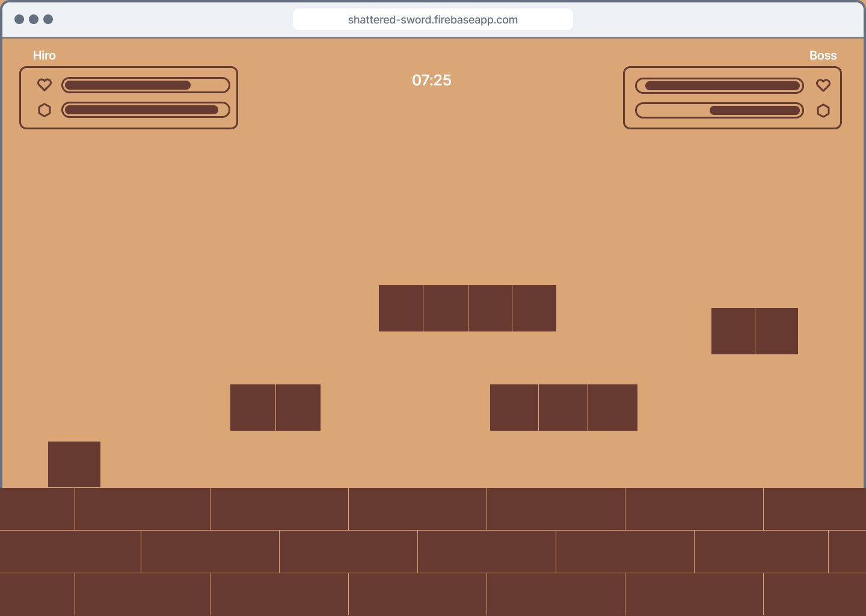The height and width of the screenshot is (616, 866).
Task: Click the single block resting on the ground
Action: pyautogui.click(x=74, y=464)
